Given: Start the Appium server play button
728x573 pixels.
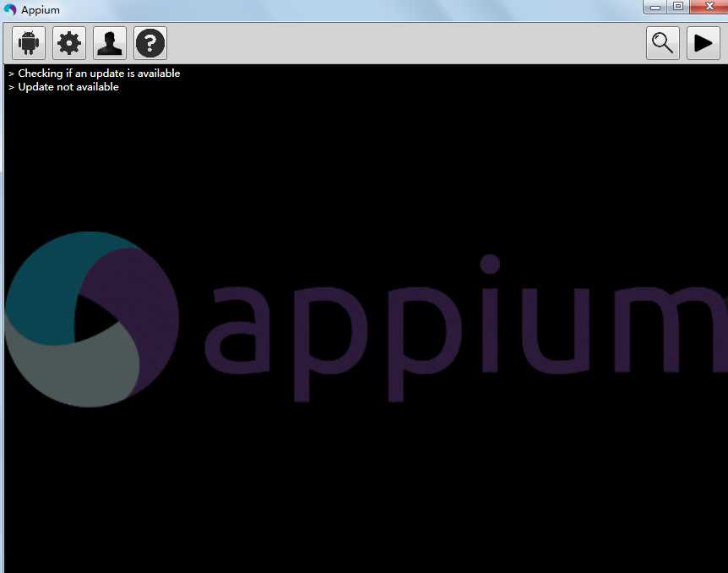Looking at the screenshot, I should [x=703, y=43].
